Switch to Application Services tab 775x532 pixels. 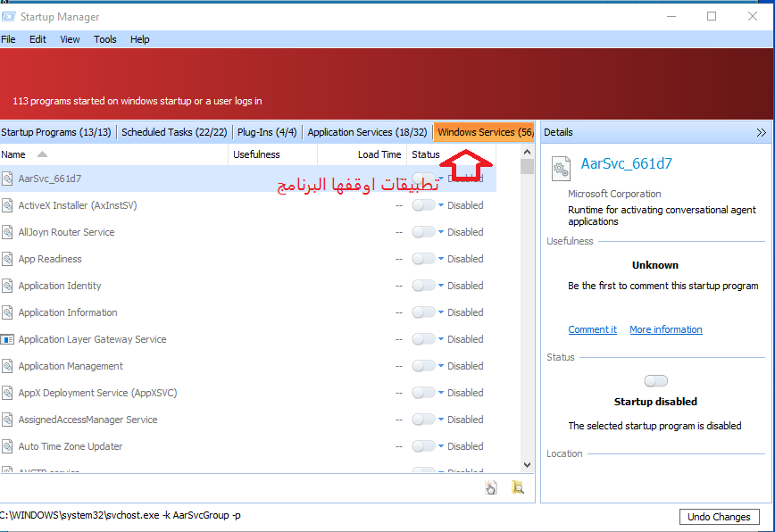pos(367,132)
